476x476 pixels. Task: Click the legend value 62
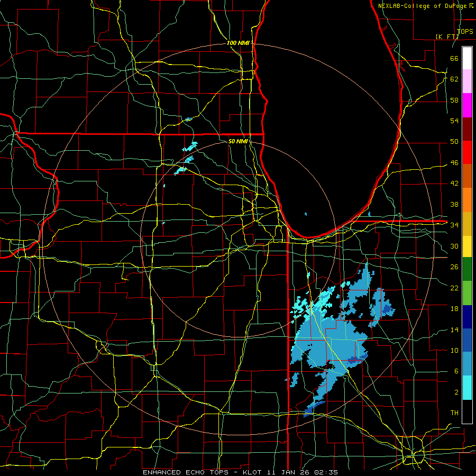[454, 79]
